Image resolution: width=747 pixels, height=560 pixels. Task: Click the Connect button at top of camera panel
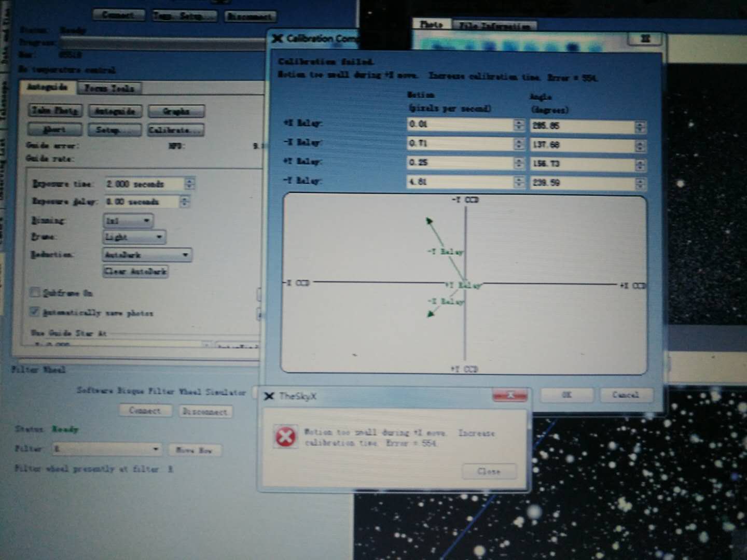coord(119,15)
